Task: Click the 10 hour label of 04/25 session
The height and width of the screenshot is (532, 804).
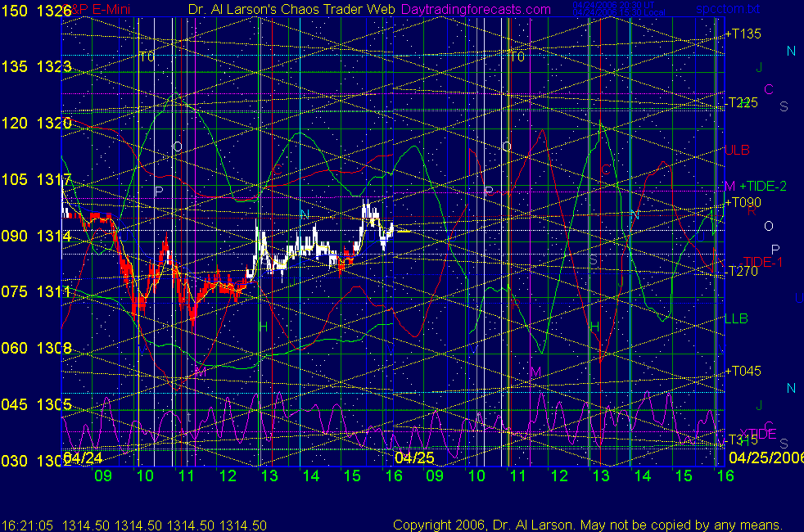Action: click(477, 476)
